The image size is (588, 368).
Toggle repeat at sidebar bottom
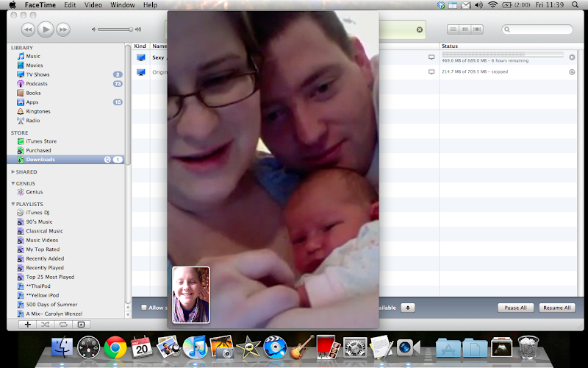63,324
